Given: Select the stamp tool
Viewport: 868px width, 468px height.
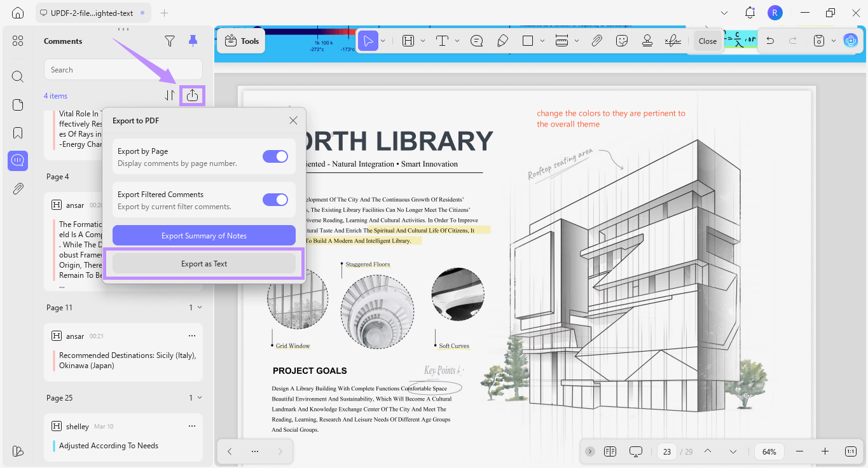Looking at the screenshot, I should click(647, 41).
